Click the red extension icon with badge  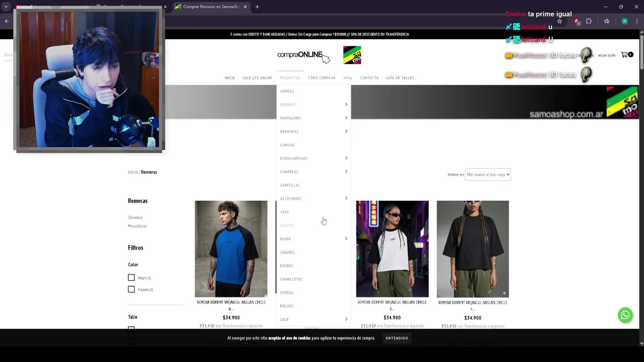[x=577, y=22]
